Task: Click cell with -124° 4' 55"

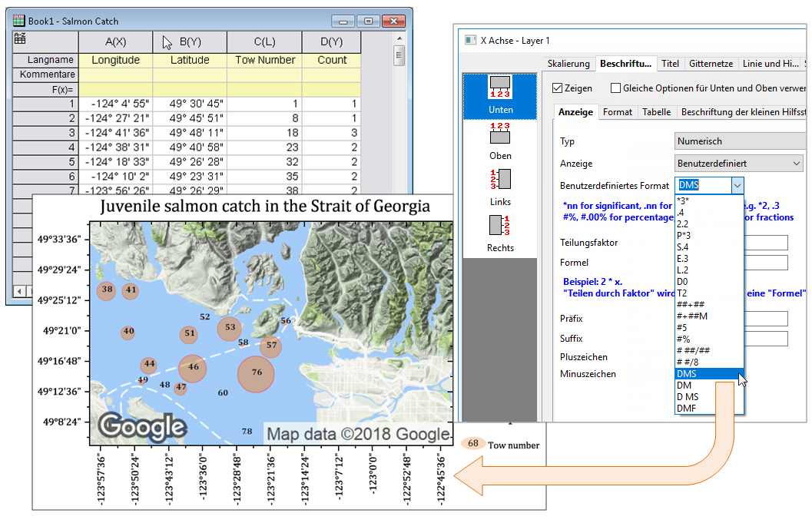Action: (115, 104)
